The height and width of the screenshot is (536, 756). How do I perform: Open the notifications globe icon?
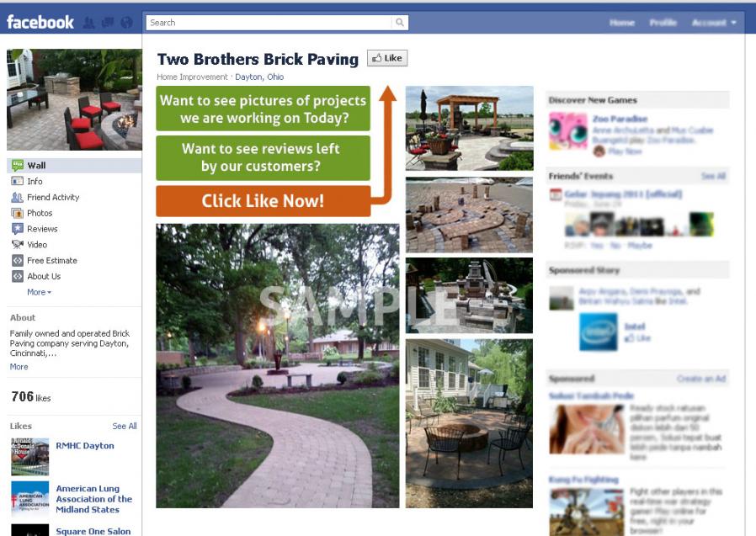coord(126,22)
